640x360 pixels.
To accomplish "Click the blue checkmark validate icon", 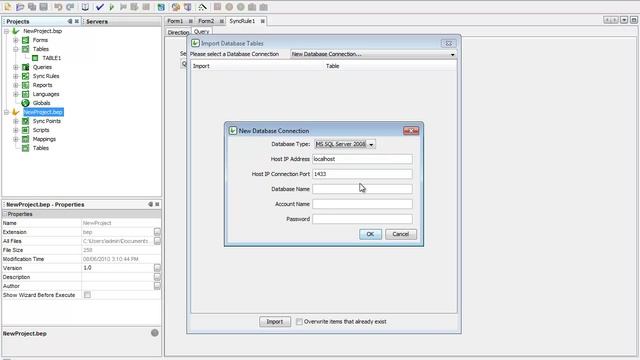I will (100, 7).
